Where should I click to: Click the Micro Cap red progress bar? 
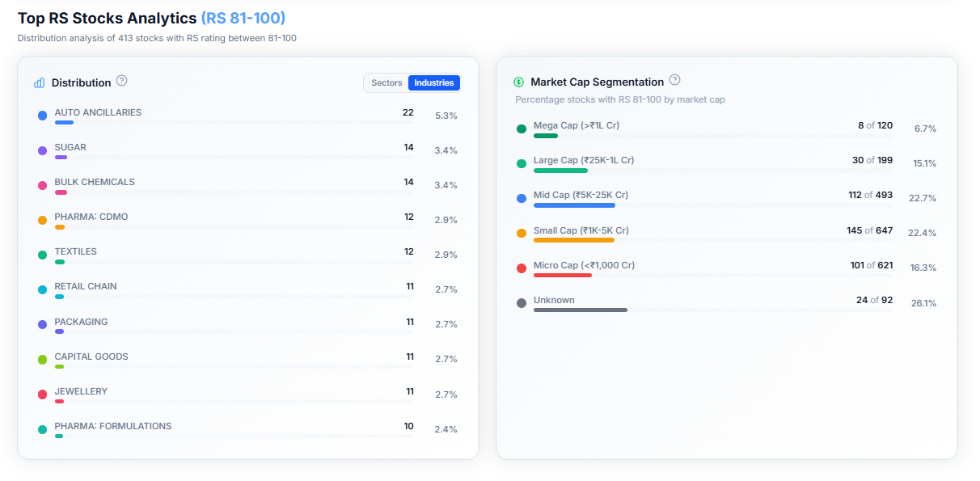coord(563,275)
